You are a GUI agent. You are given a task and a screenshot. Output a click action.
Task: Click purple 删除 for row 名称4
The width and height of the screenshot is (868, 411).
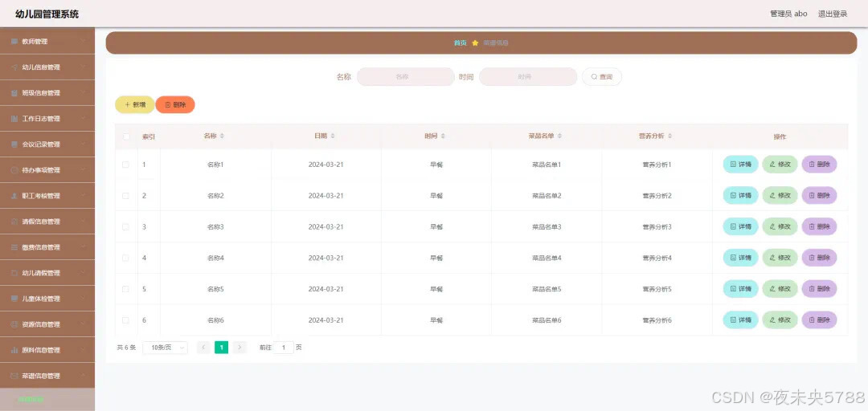click(819, 257)
